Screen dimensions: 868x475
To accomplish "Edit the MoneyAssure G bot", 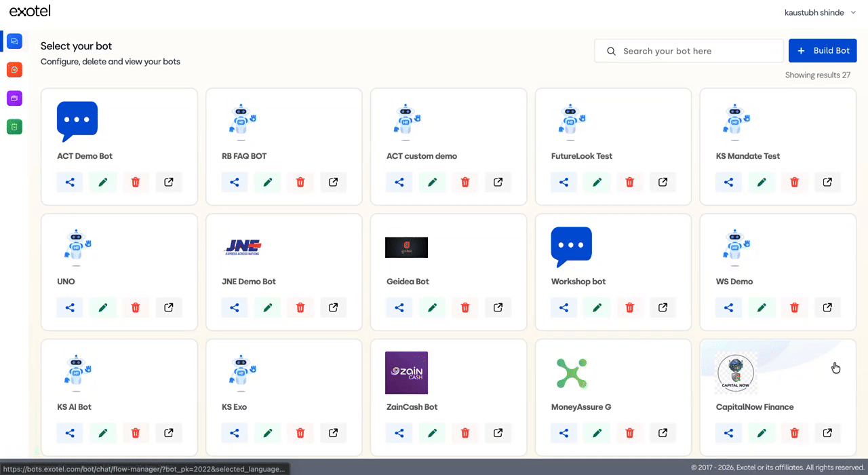I will coord(597,433).
